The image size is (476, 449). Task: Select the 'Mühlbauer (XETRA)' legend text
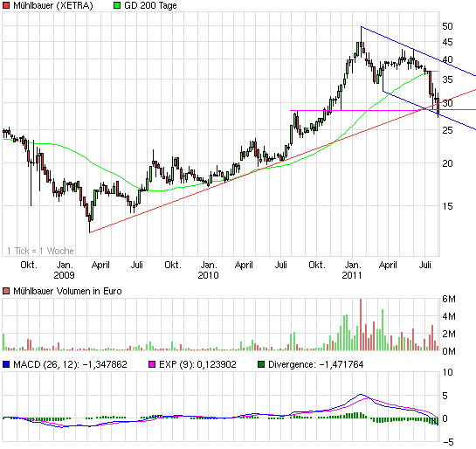[53, 5]
